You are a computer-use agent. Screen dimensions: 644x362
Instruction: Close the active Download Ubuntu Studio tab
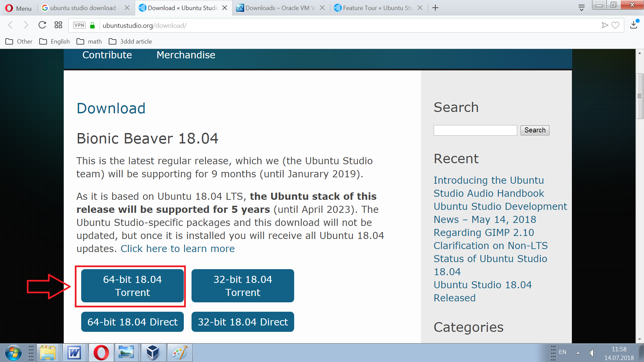tap(225, 8)
